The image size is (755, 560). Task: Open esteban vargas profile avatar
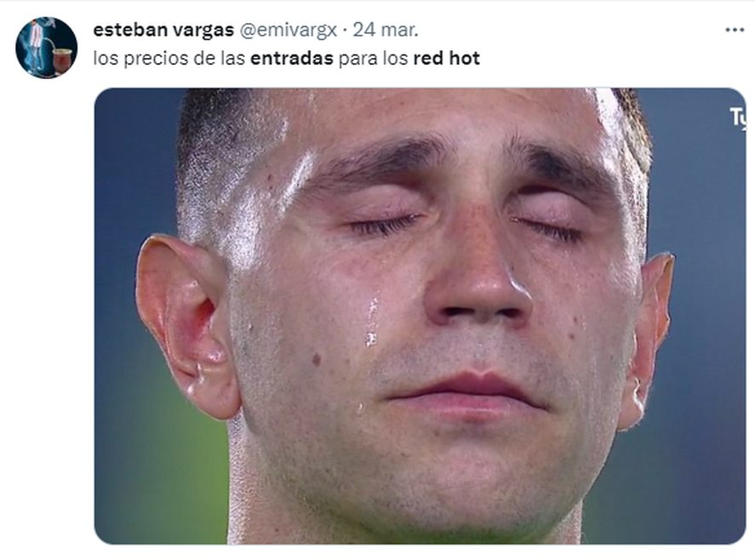click(x=46, y=48)
